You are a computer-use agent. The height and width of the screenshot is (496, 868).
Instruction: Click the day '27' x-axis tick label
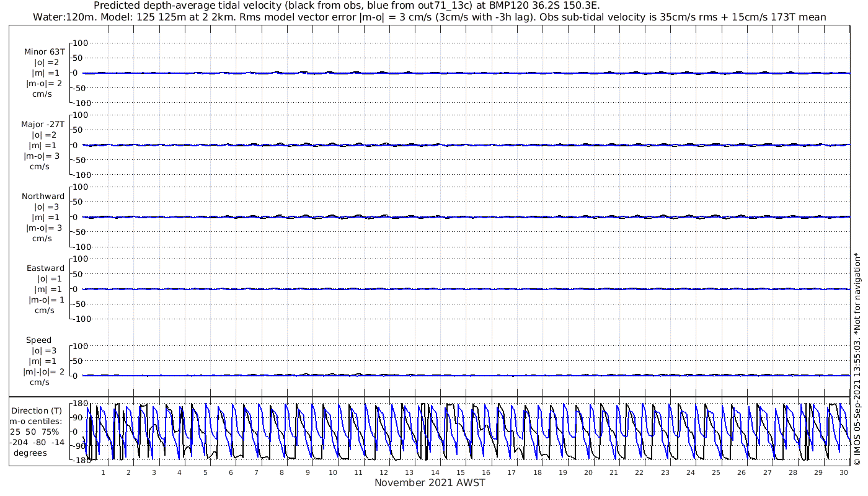point(767,472)
